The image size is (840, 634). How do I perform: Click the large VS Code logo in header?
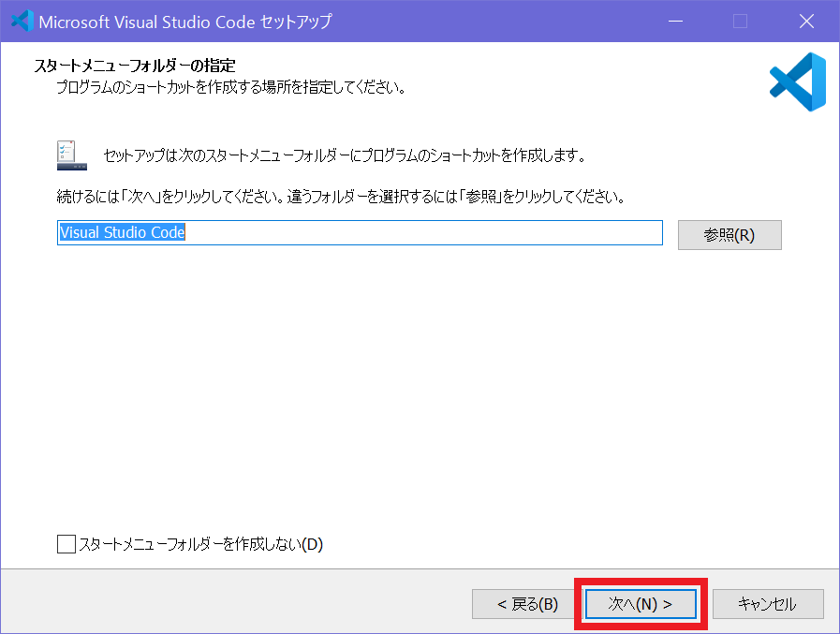click(797, 82)
